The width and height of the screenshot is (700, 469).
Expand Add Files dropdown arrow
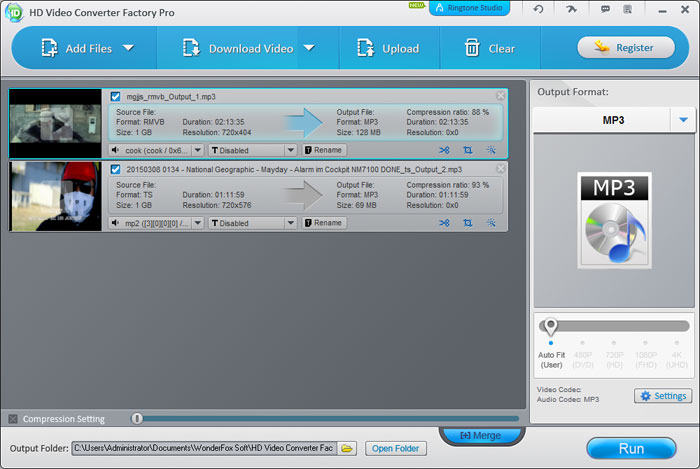pyautogui.click(x=129, y=48)
